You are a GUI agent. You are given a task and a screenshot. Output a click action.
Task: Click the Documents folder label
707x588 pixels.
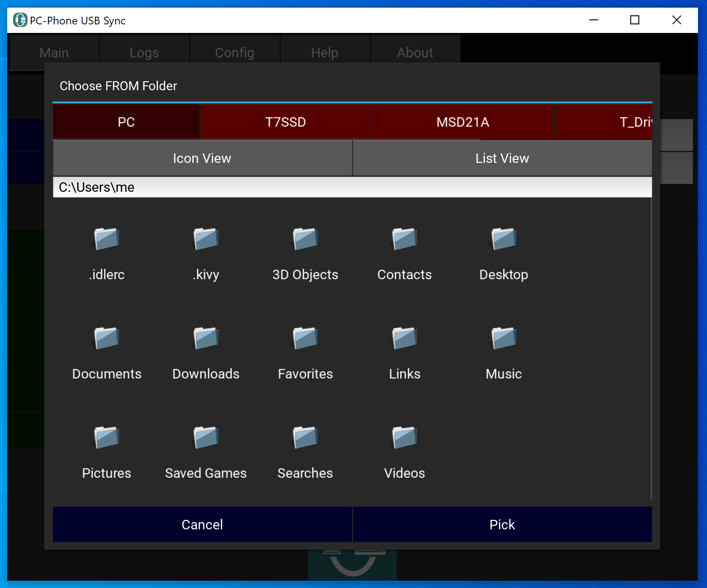click(107, 374)
